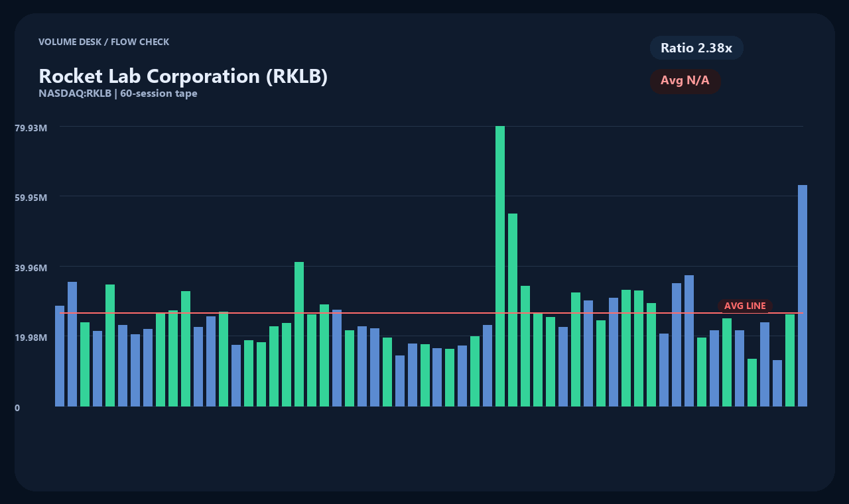Click the Ratio 2.38x badge

[696, 48]
